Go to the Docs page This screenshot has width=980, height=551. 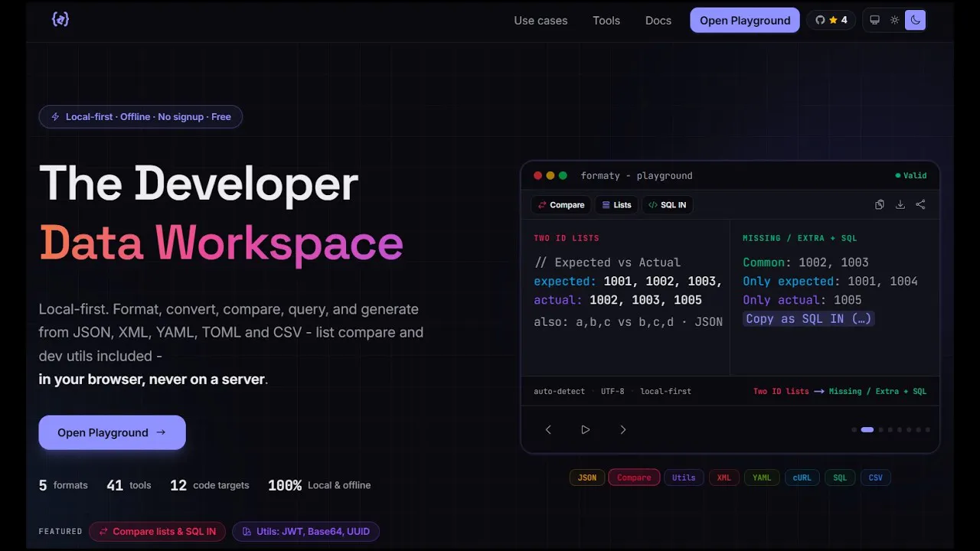pos(658,21)
